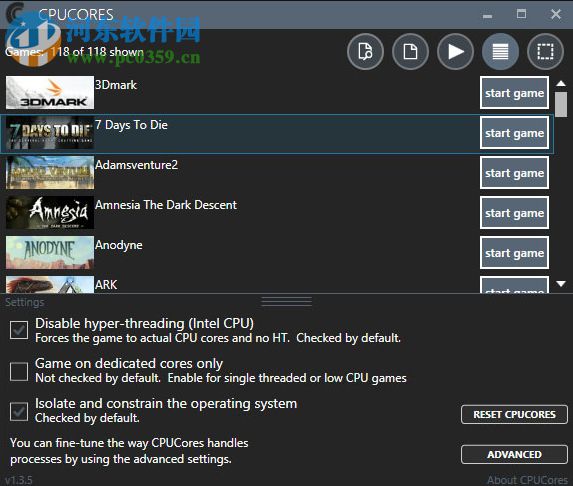Click the Games 118 of 118 shown text
This screenshot has width=573, height=486.
[x=75, y=52]
